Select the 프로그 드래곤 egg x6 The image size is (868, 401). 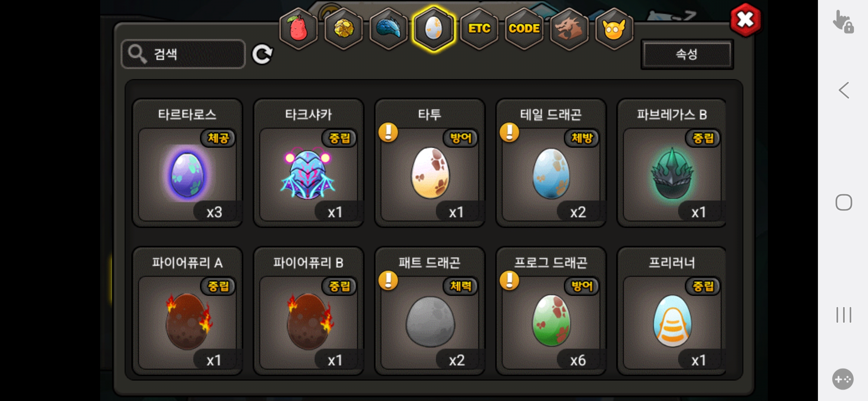(551, 311)
